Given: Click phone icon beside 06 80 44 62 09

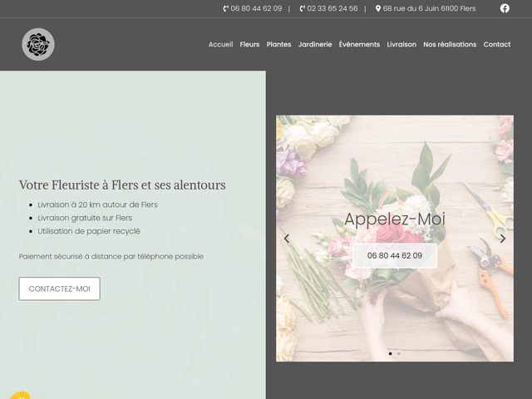Looking at the screenshot, I should click(225, 8).
